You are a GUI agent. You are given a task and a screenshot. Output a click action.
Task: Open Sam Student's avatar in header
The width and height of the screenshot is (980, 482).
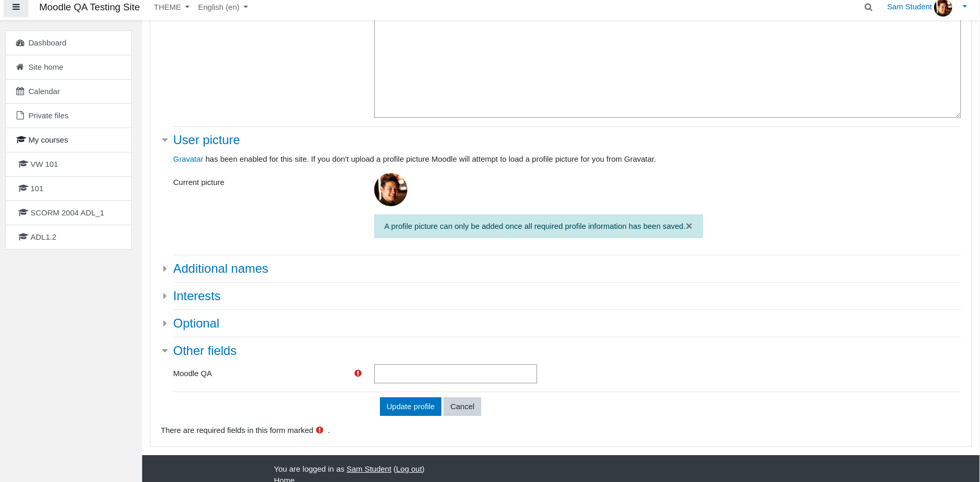point(943,8)
